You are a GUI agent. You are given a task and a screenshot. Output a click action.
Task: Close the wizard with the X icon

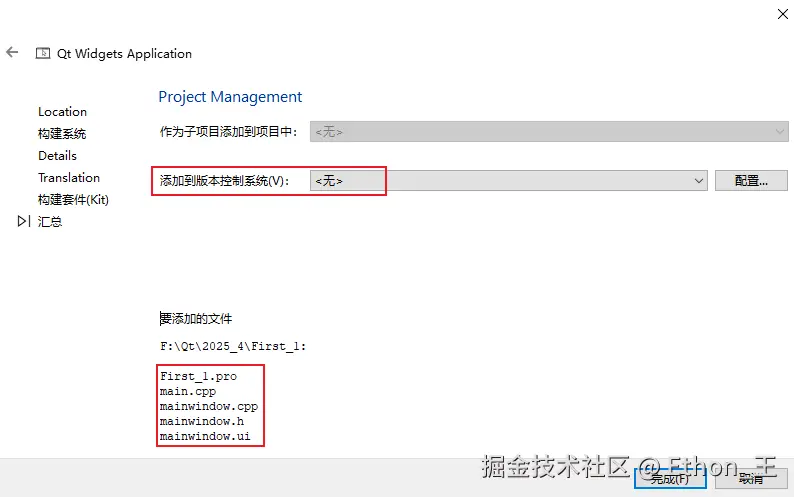pos(782,14)
